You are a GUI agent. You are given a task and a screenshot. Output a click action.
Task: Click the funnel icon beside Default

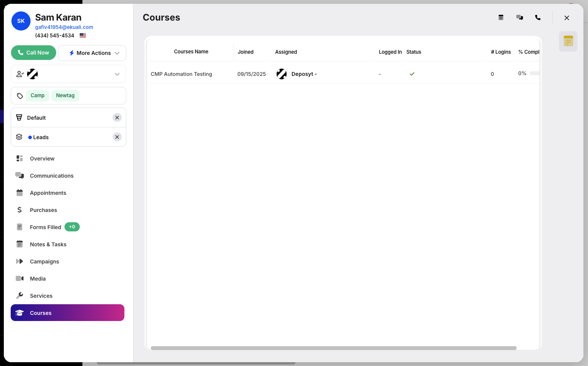point(19,117)
